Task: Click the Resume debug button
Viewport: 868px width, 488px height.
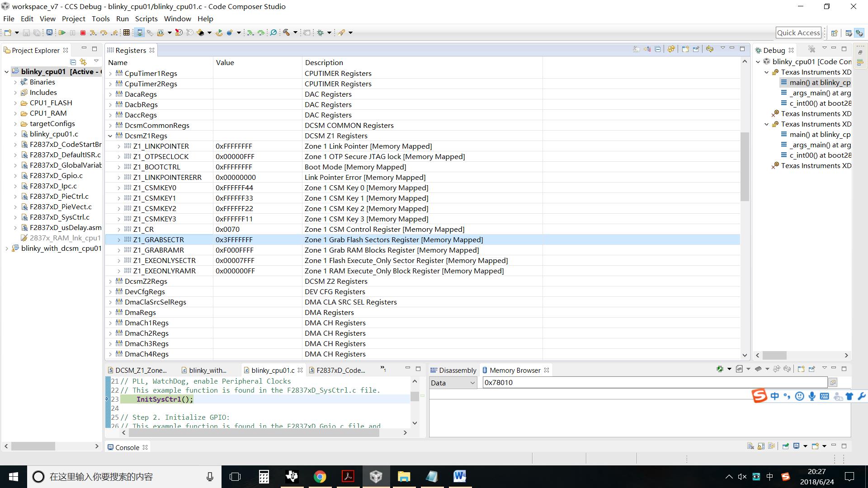Action: coord(62,33)
